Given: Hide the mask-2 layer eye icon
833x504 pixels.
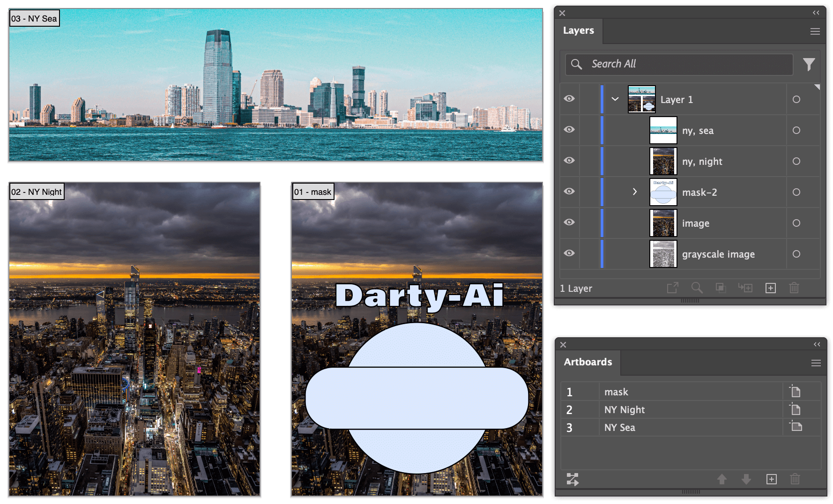Looking at the screenshot, I should pyautogui.click(x=569, y=192).
